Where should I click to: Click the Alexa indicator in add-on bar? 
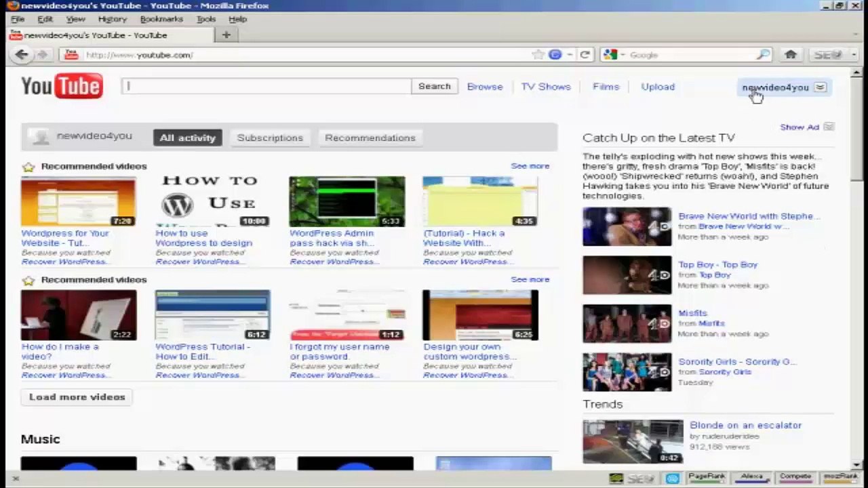pos(752,477)
